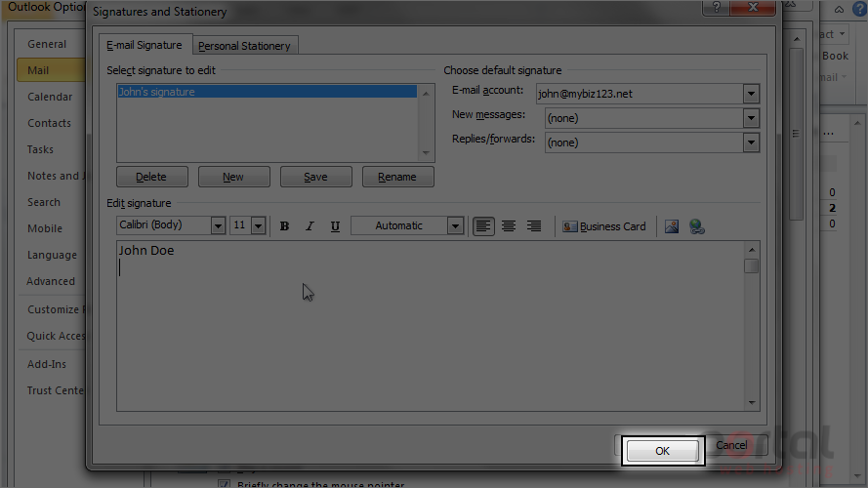This screenshot has width=868, height=488.
Task: Insert a hyperlink into the signature
Action: click(x=697, y=226)
